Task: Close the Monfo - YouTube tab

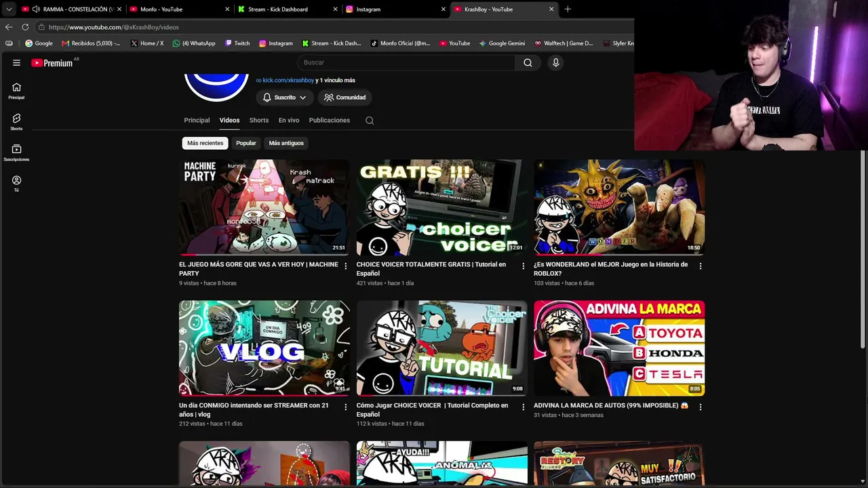Action: click(x=227, y=9)
